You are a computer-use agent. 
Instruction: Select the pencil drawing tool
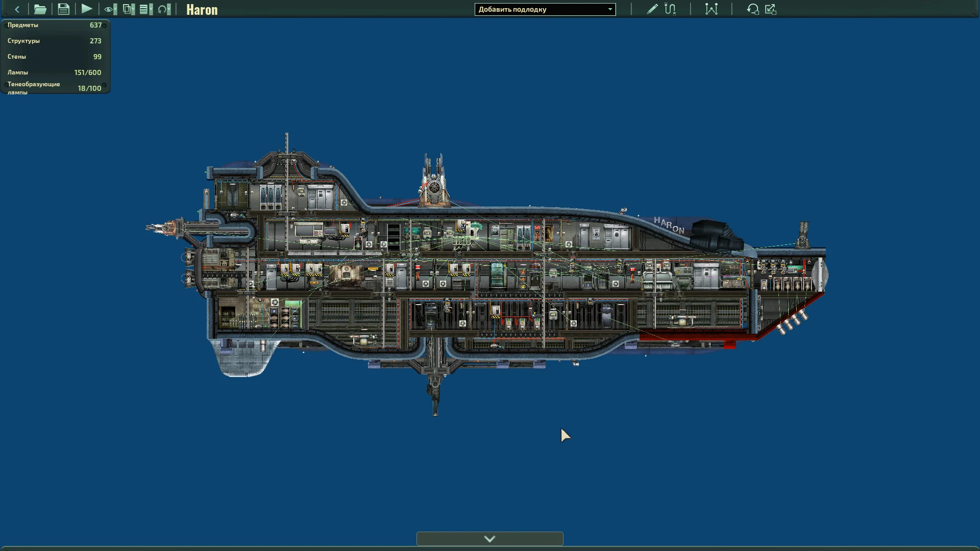(x=652, y=9)
